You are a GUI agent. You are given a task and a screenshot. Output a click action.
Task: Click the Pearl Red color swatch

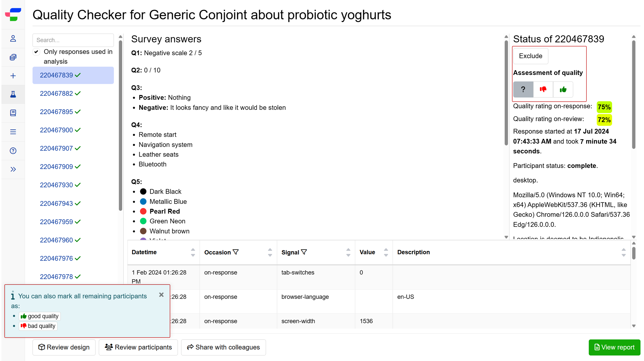143,211
